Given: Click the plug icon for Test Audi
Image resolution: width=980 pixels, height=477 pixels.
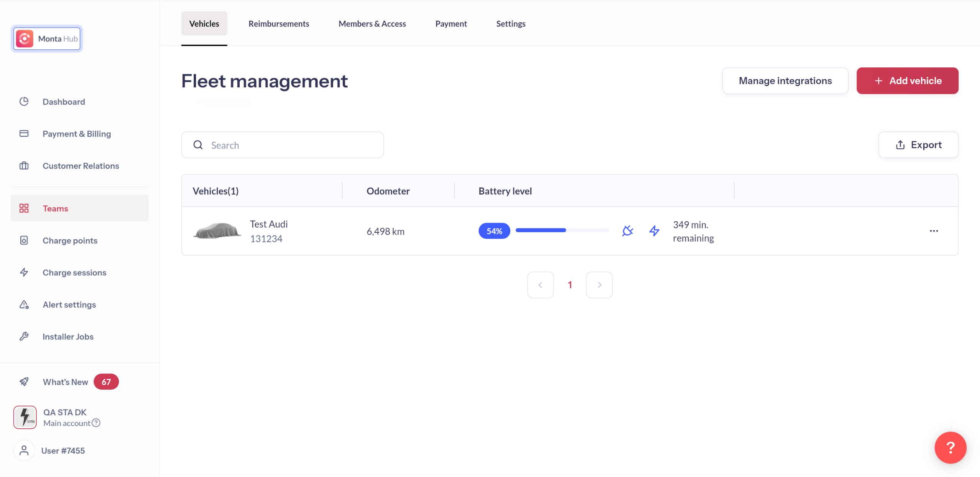Looking at the screenshot, I should [x=627, y=231].
